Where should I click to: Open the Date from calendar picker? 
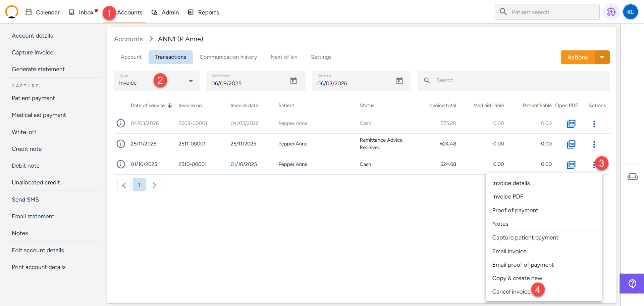293,81
